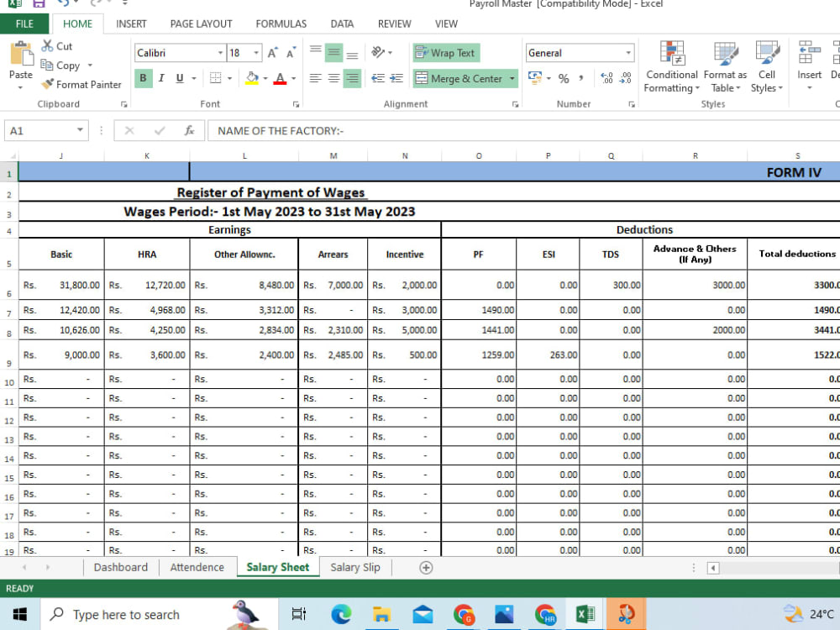This screenshot has height=630, width=840.
Task: Toggle underline formatting
Action: pos(180,78)
